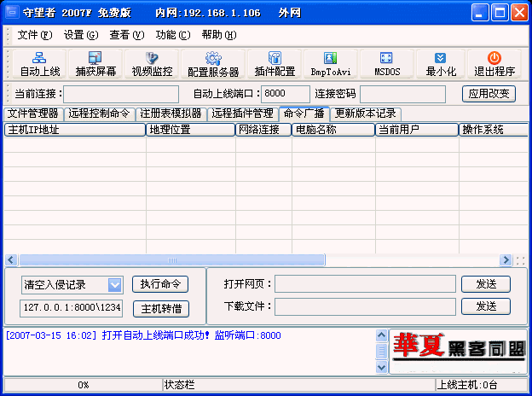Viewport: 532px width, 396px height.
Task: Open 视频监控 video monitoring tool
Action: 152,65
